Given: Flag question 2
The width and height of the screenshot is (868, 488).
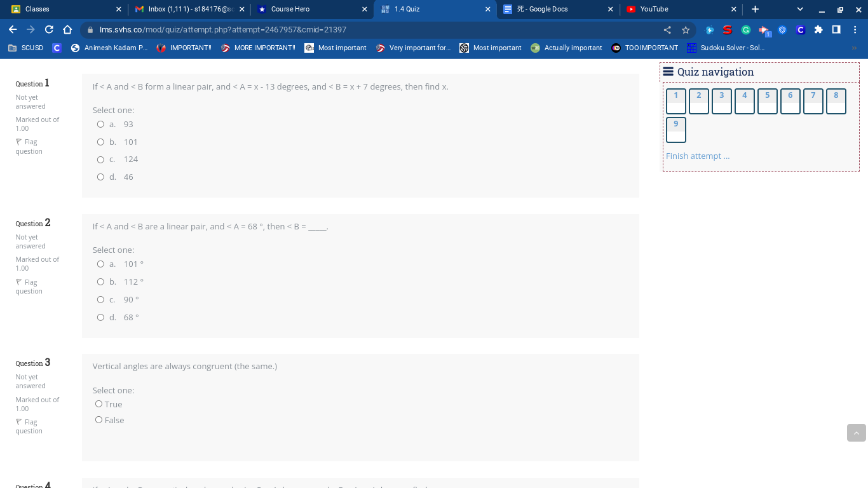Looking at the screenshot, I should [29, 287].
